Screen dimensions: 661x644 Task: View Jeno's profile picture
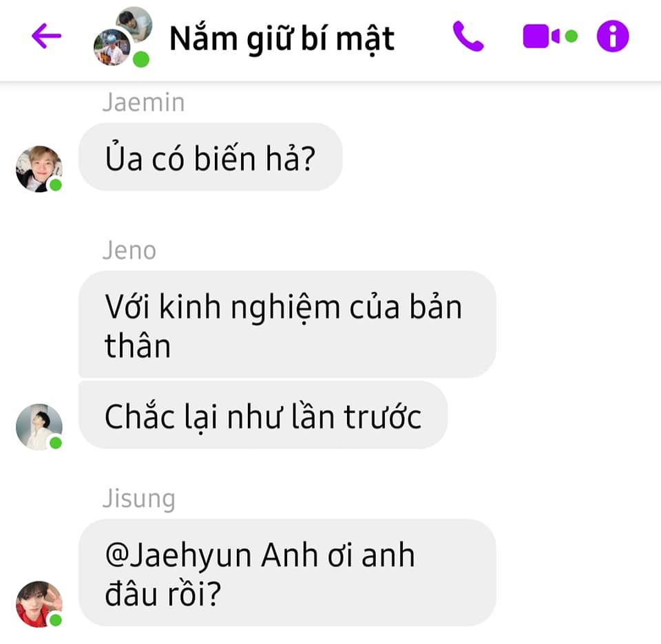click(x=39, y=427)
